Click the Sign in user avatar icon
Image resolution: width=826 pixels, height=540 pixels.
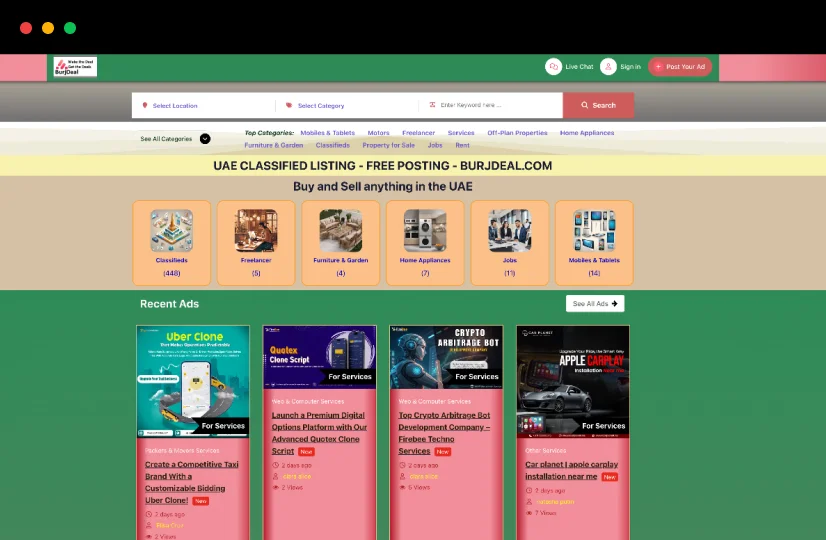pyautogui.click(x=608, y=67)
